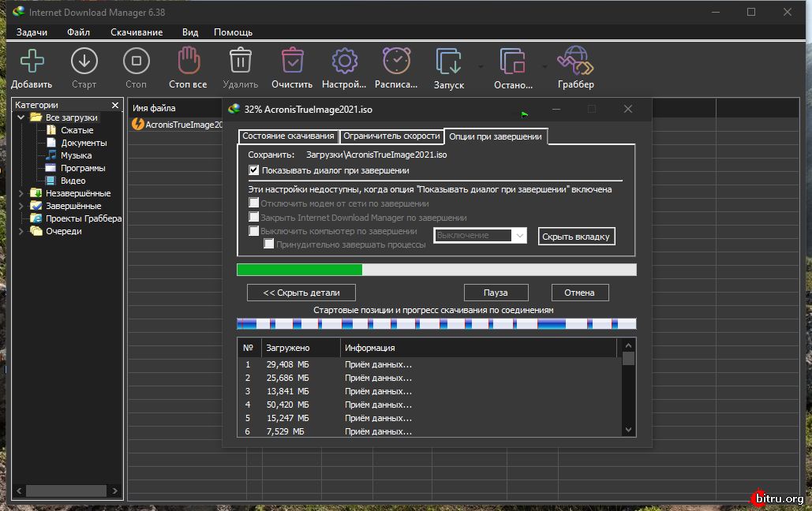Screen dimensions: 812x511
Task: Open the Скачивание menu
Action: 137,32
